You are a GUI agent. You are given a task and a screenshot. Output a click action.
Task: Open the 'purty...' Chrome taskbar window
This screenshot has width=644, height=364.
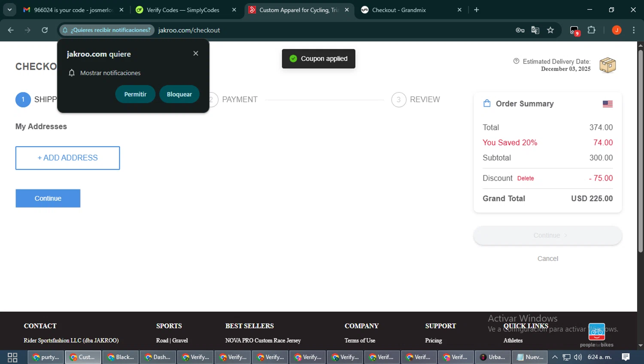click(46, 357)
